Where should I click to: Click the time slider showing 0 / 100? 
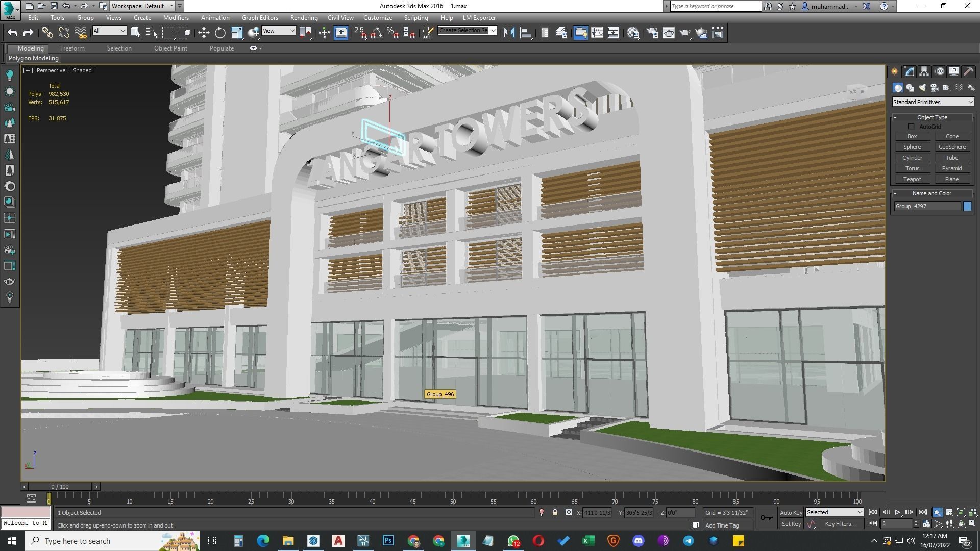click(x=60, y=487)
